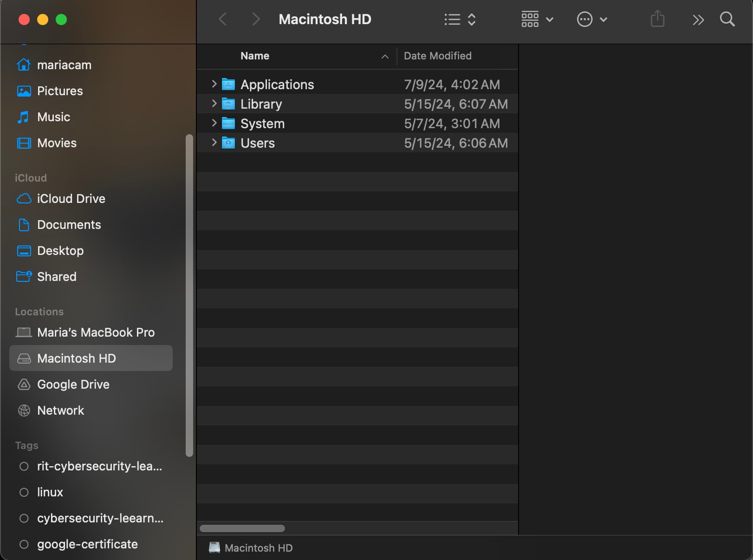This screenshot has width=753, height=560.
Task: Minimize the window with yellow button
Action: pyautogui.click(x=43, y=20)
